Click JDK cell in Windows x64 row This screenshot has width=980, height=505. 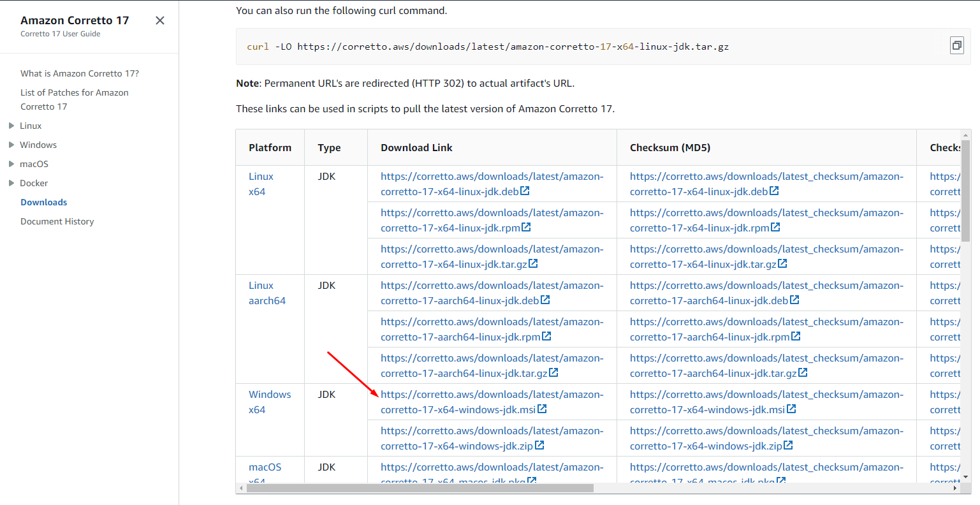tap(326, 394)
